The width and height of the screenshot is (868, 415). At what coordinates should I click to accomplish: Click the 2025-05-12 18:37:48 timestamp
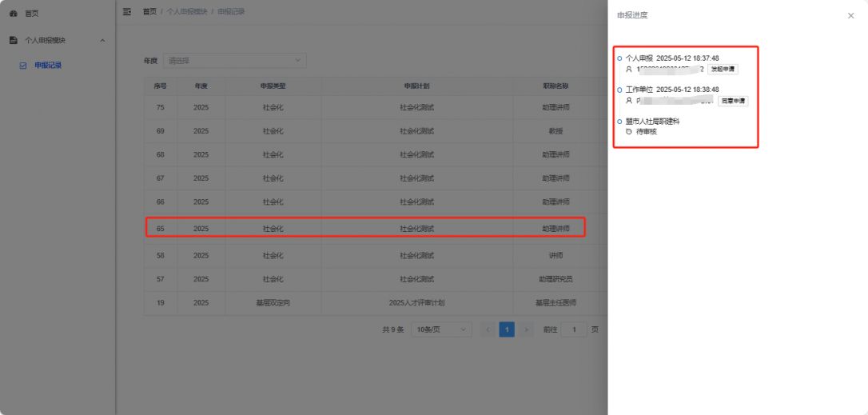coord(687,58)
